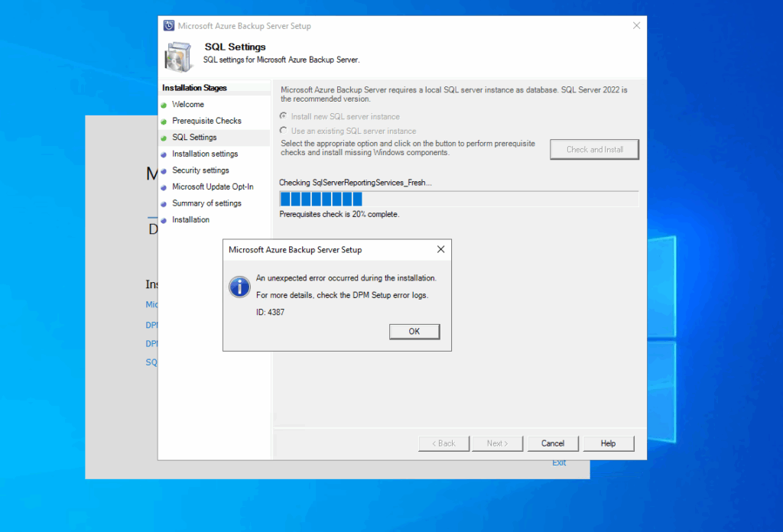Click the Back button
This screenshot has height=532, width=783.
pyautogui.click(x=443, y=443)
